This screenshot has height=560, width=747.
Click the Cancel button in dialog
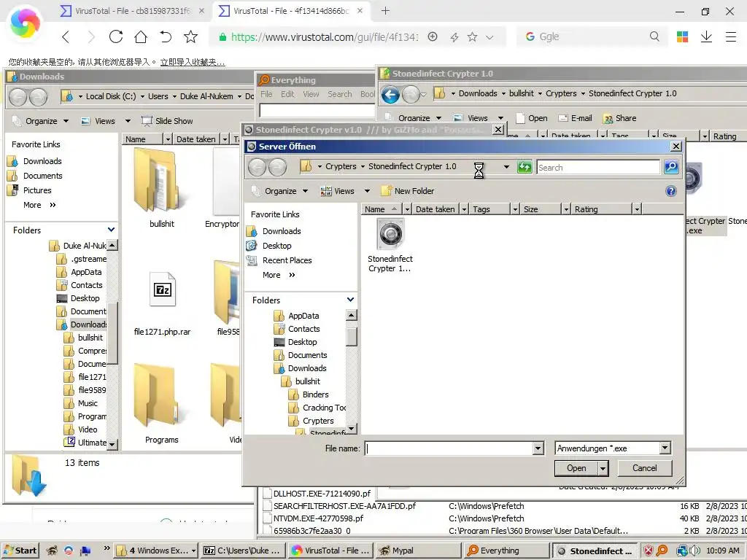click(x=645, y=469)
